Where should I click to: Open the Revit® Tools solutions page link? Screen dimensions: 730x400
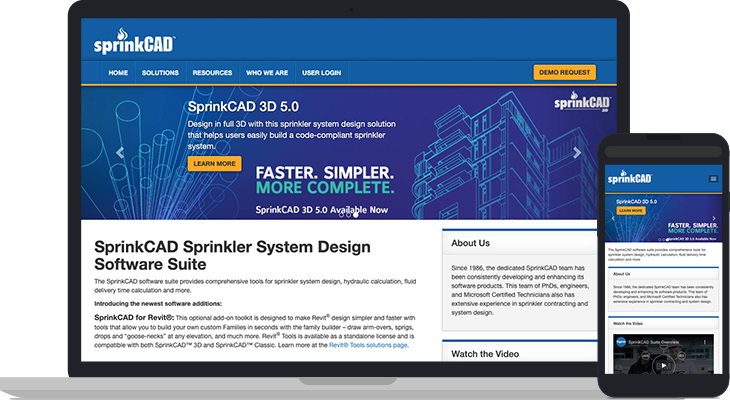[368, 345]
